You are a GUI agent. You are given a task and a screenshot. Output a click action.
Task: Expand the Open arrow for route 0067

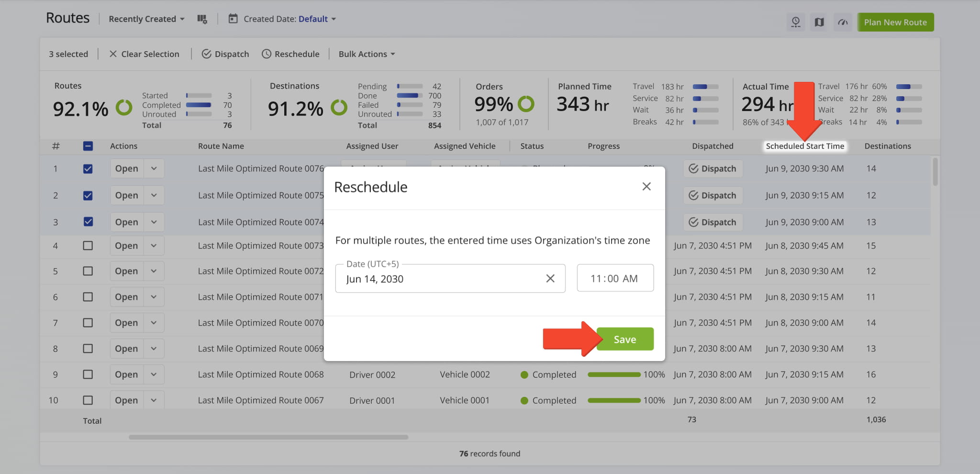[x=154, y=400]
